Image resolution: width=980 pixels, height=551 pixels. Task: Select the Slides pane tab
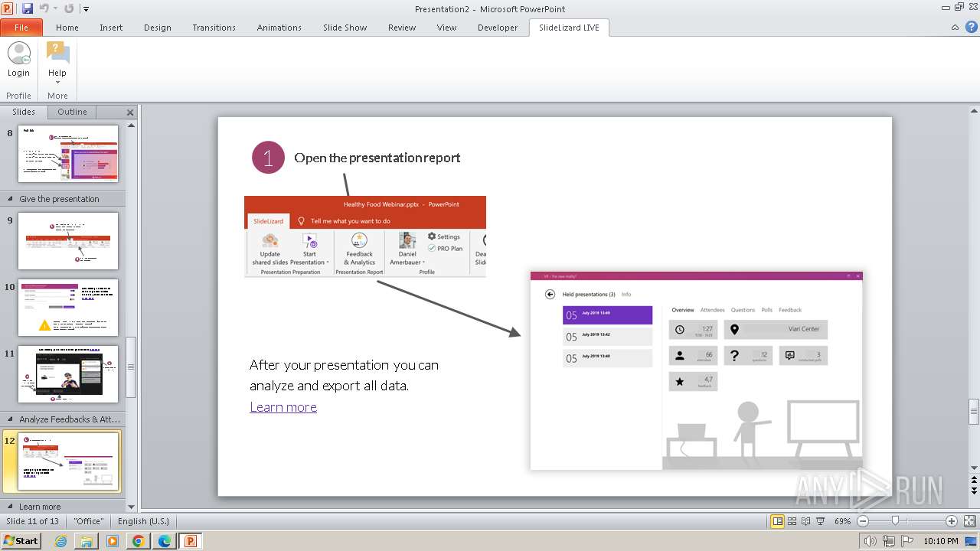pos(24,112)
